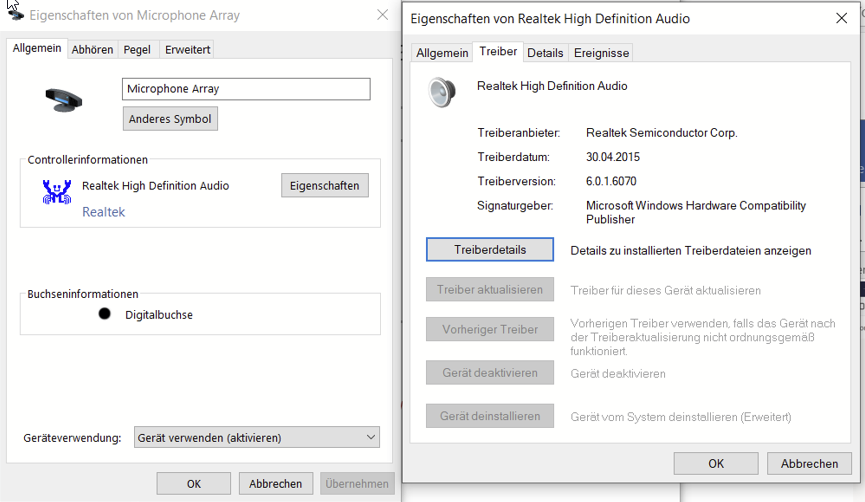Click Abbrechen in Realtek properties window
This screenshot has height=502, width=865.
pos(809,463)
